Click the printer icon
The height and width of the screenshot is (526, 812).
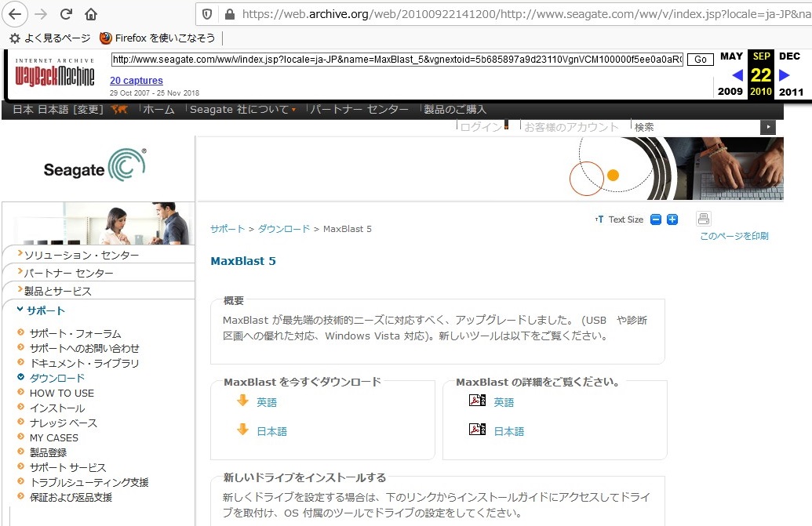point(703,218)
